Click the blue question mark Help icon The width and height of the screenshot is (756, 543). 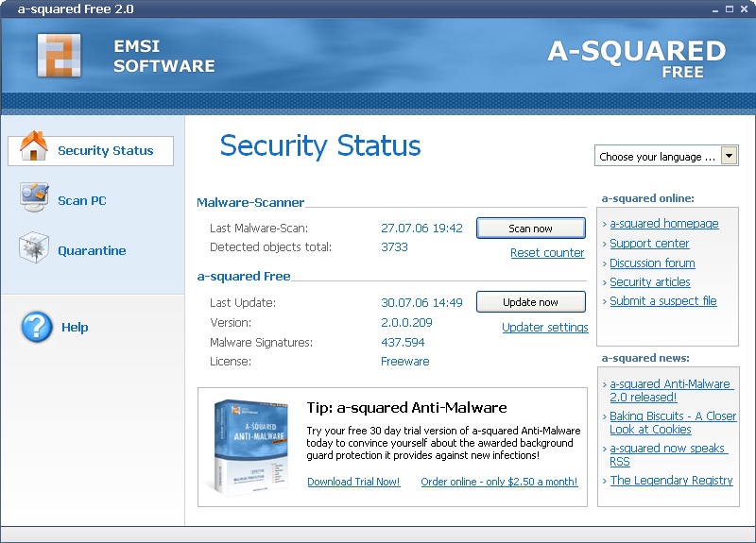coord(37,327)
